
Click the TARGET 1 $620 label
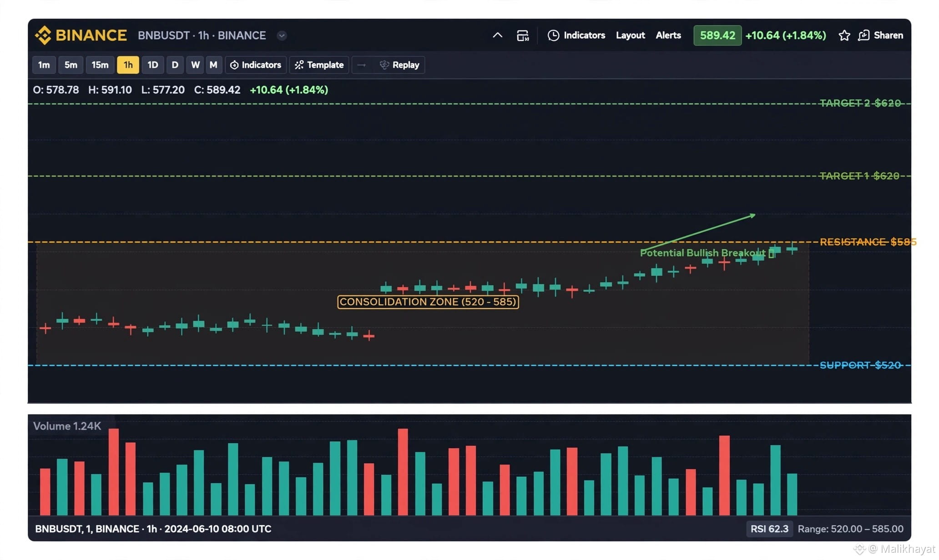click(859, 176)
